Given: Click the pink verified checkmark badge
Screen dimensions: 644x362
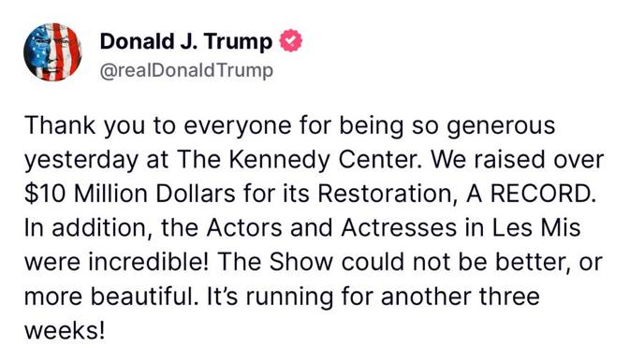Looking at the screenshot, I should click(291, 40).
